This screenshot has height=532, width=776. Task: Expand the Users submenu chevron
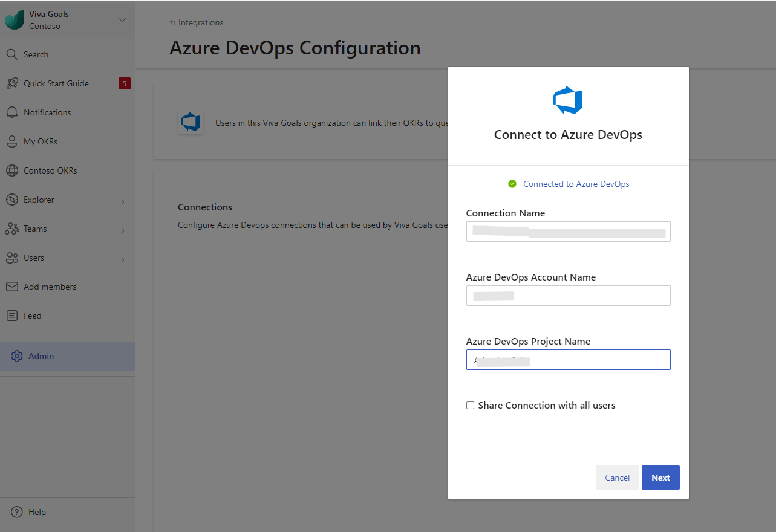(x=123, y=259)
